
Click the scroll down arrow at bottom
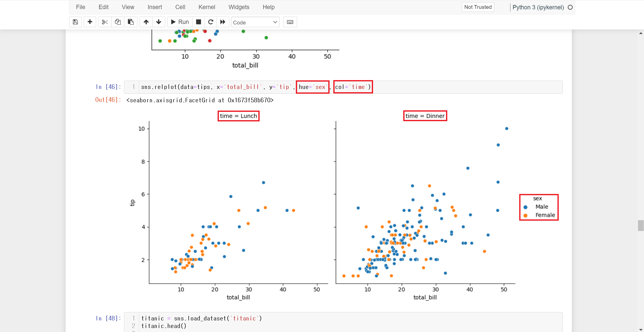click(x=640, y=329)
